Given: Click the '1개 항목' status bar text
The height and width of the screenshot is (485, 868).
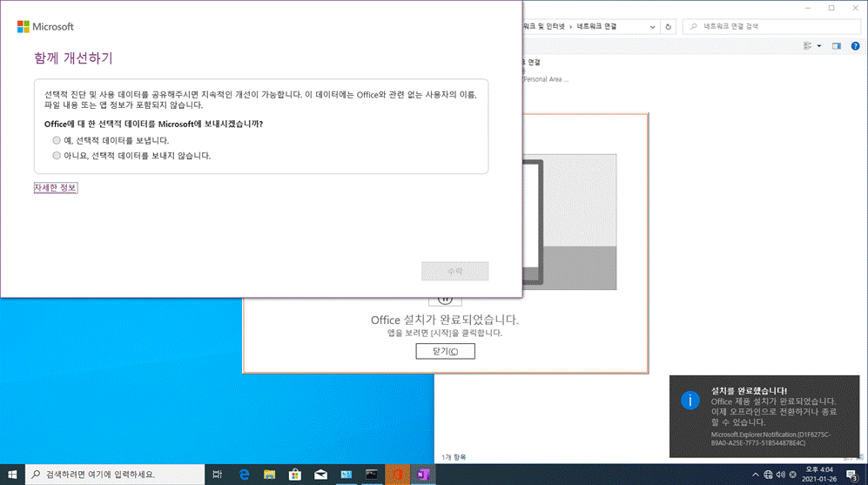Looking at the screenshot, I should tap(454, 457).
